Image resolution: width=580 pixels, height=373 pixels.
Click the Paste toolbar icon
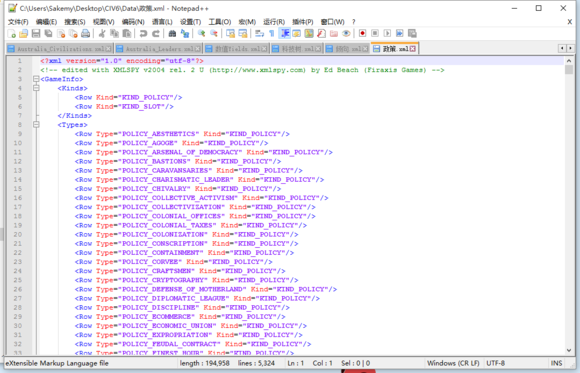click(x=127, y=34)
